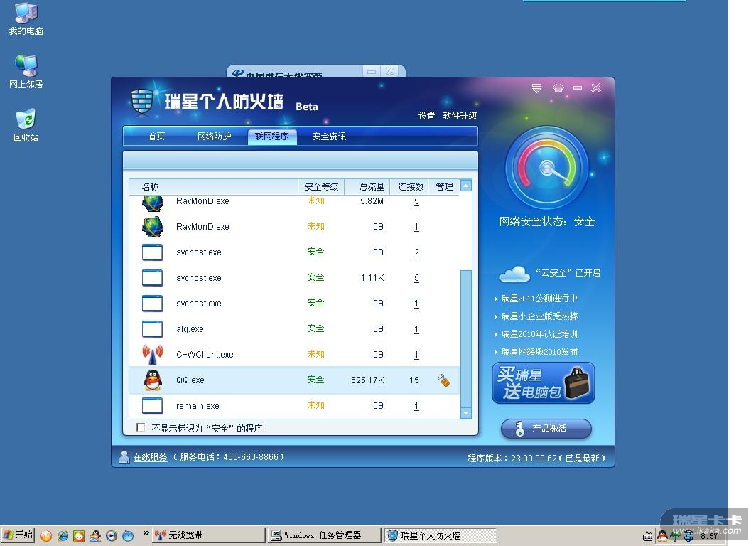Open news link 瑞星小企业版受热捧
The height and width of the screenshot is (546, 756).
point(539,316)
